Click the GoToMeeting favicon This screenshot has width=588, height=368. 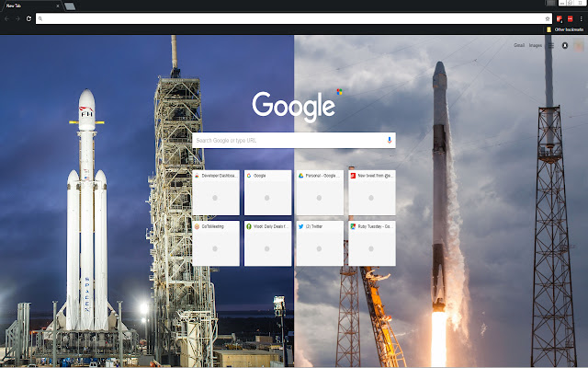tap(197, 226)
